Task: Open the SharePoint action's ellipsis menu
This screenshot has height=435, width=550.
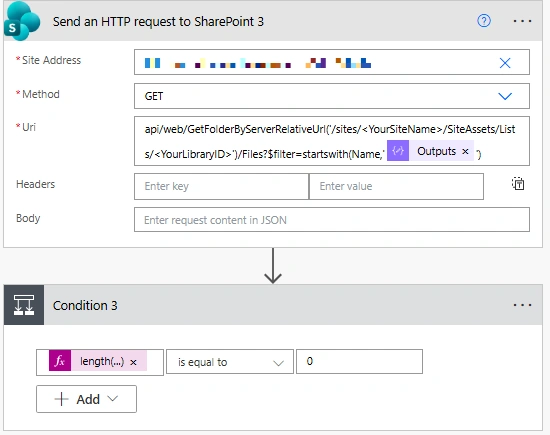Action: coord(522,21)
